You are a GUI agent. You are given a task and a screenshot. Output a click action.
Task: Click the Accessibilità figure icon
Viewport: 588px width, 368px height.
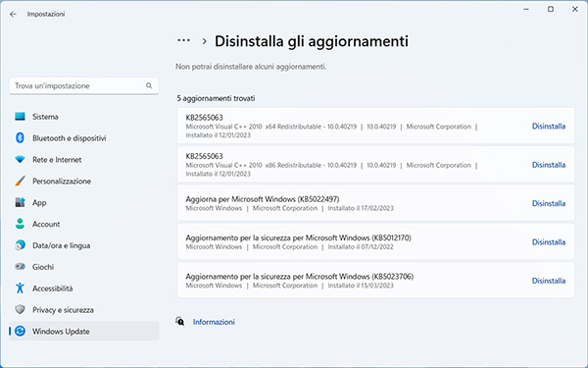[x=20, y=288]
